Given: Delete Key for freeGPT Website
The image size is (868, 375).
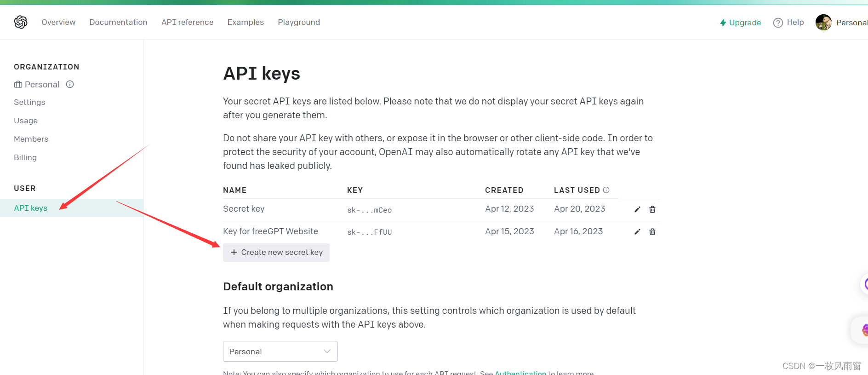Looking at the screenshot, I should point(652,231).
